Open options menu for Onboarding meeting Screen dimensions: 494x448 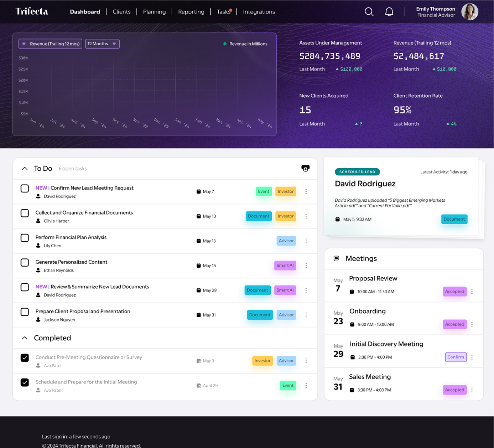[472, 324]
